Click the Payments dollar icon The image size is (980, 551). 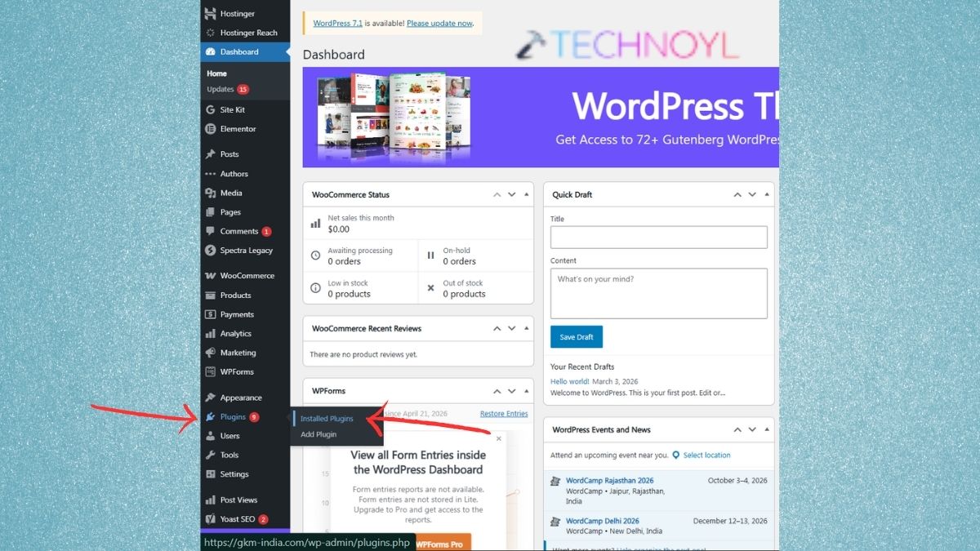click(211, 314)
